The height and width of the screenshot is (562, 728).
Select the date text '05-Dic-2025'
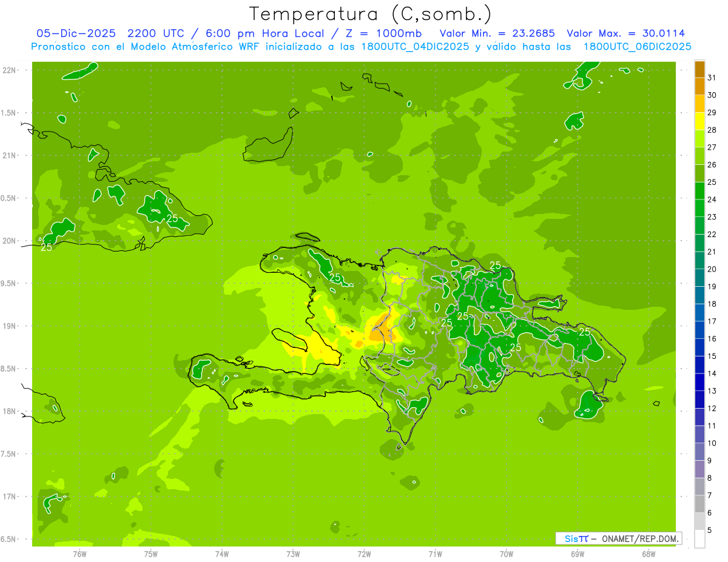76,33
